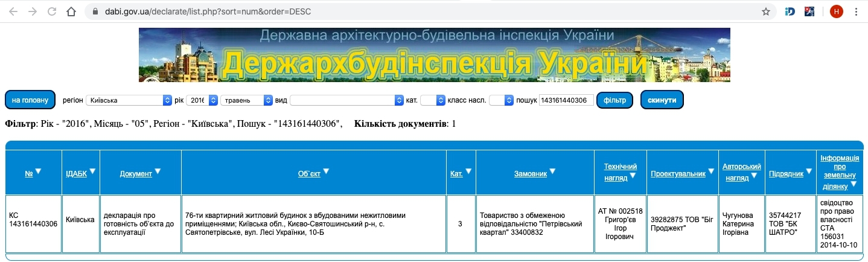The image size is (868, 262).
Task: Select the 39282875 ТОВ "Біг Проджект" cell
Action: 682,223
